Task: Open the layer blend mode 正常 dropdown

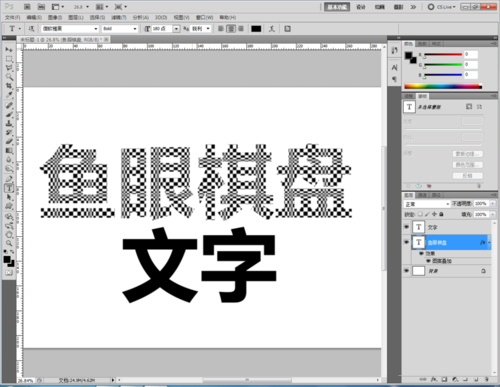Action: point(427,204)
